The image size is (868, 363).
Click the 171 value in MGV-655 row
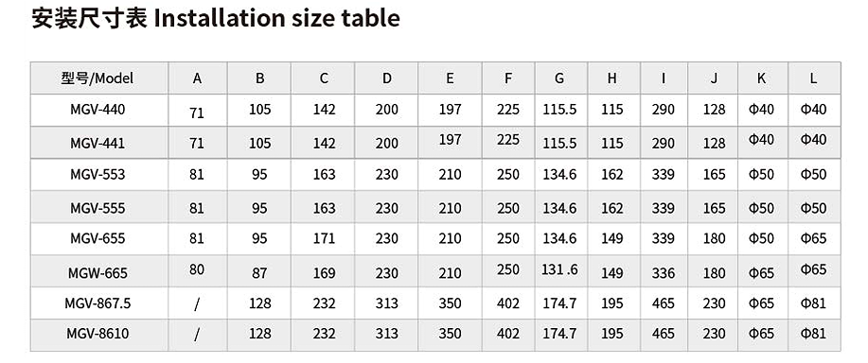[324, 238]
